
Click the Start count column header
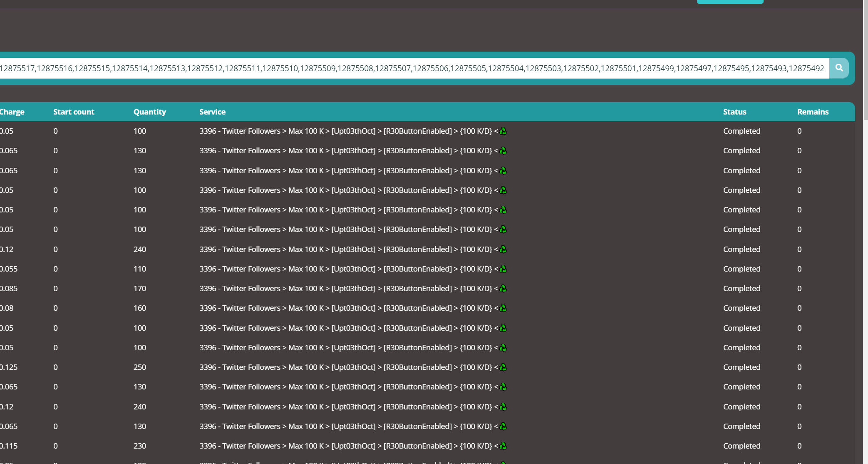[74, 112]
